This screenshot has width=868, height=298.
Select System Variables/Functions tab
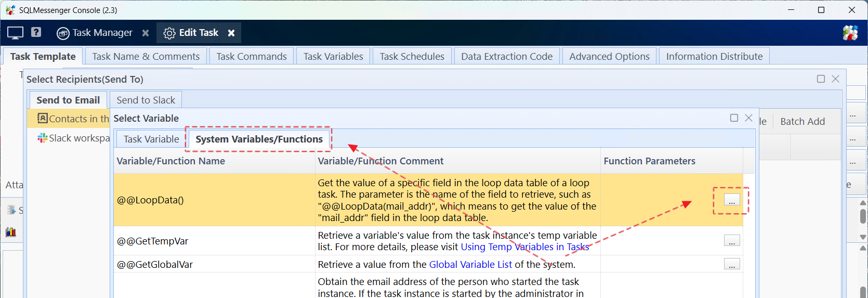click(x=259, y=139)
